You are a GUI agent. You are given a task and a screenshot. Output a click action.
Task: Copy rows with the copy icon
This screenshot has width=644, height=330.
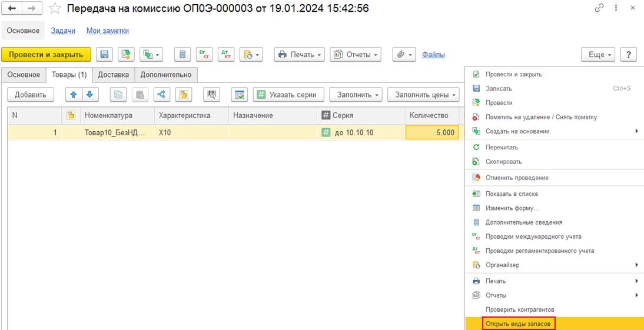click(118, 95)
